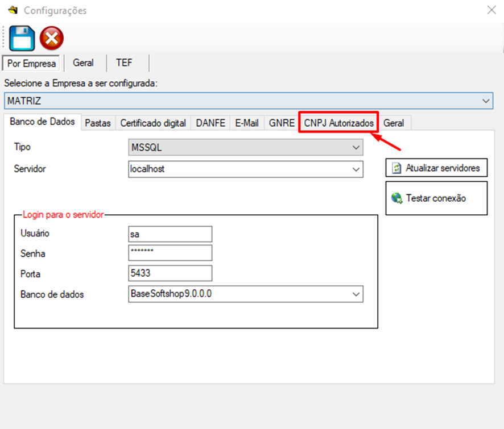The width and height of the screenshot is (504, 429).
Task: Select the Pastas tab
Action: click(x=97, y=123)
